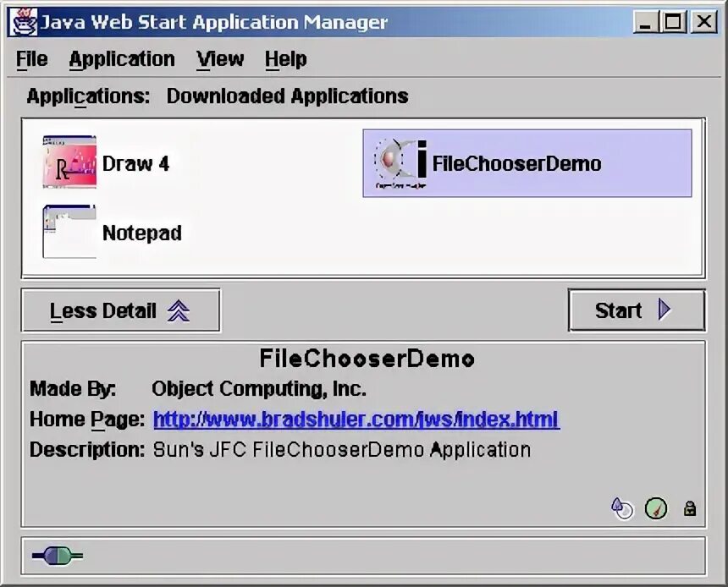The width and height of the screenshot is (728, 587).
Task: Select the FileChooserDemo application icon
Action: [400, 163]
